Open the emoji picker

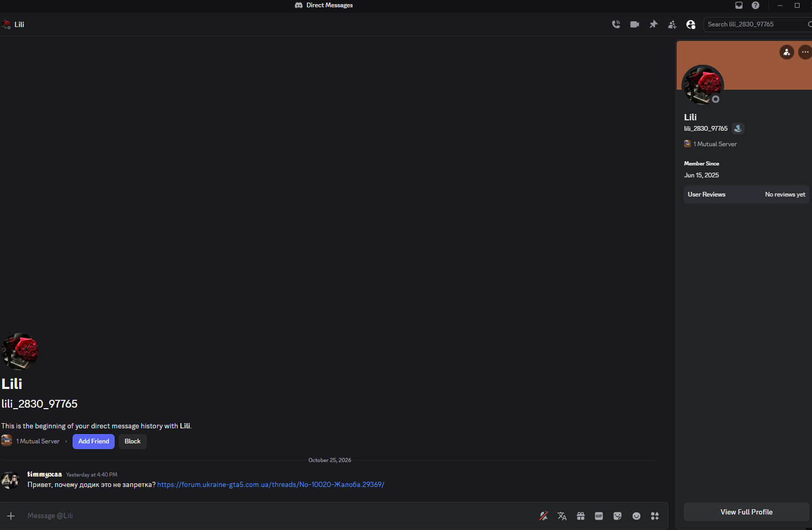tap(636, 515)
